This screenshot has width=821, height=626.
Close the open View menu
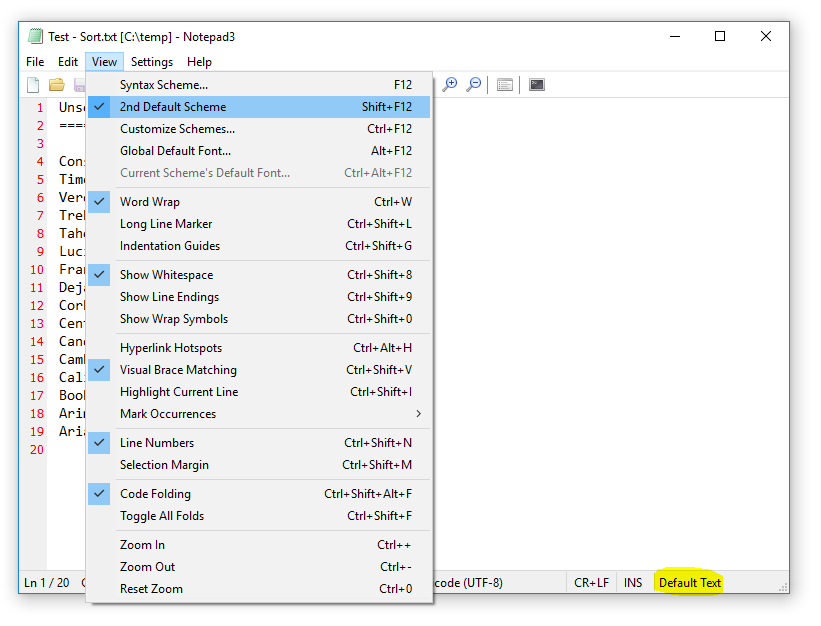point(104,62)
